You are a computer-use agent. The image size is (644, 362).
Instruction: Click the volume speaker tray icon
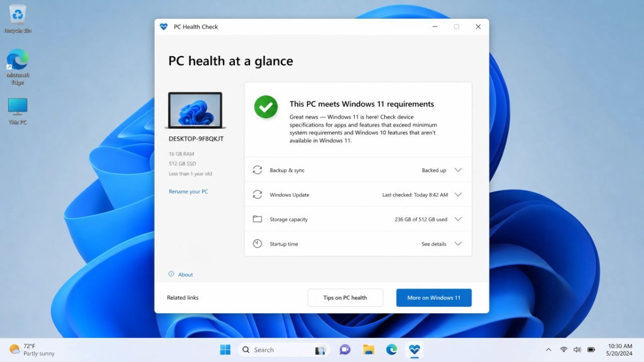point(577,350)
